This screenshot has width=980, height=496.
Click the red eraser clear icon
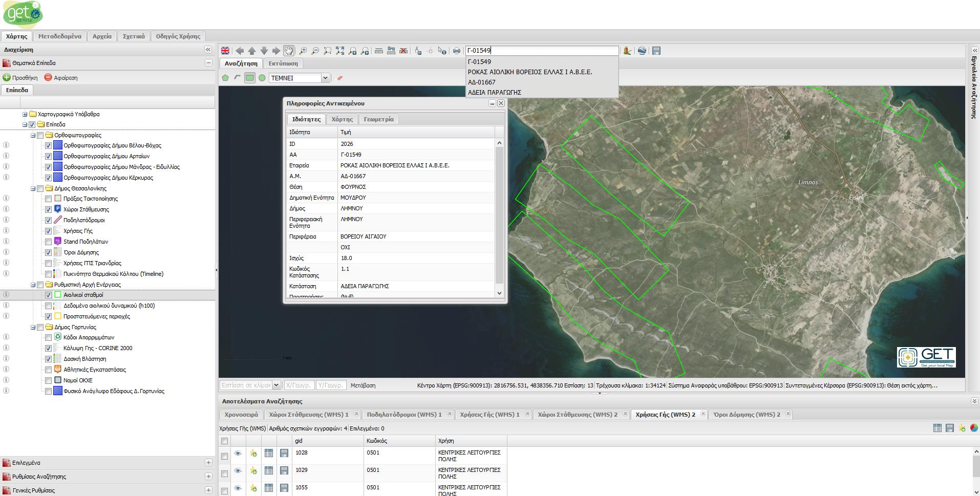pos(339,78)
